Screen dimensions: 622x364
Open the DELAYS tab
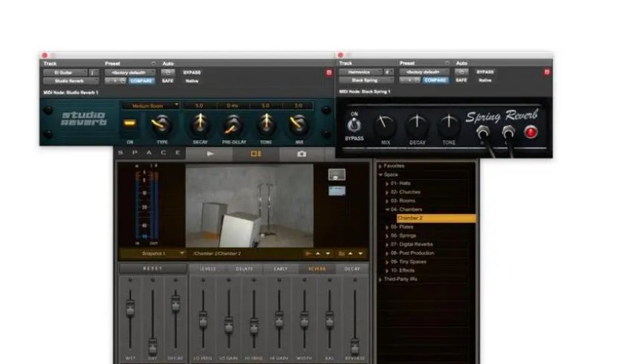coord(244,269)
